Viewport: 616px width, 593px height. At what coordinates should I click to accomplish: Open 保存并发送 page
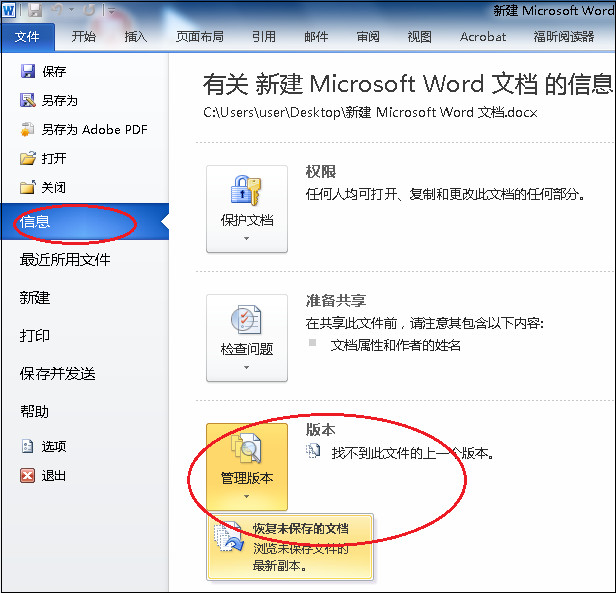(x=57, y=373)
